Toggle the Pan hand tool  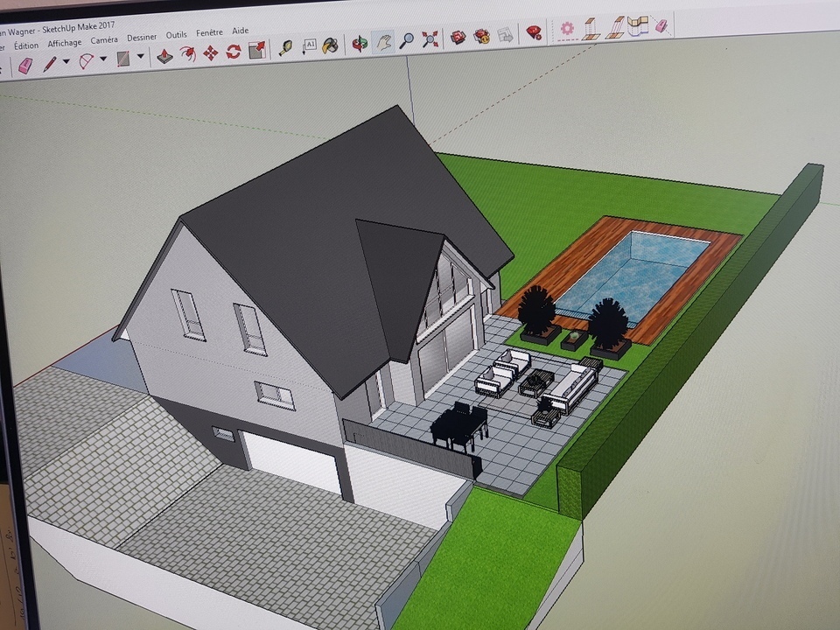(383, 41)
